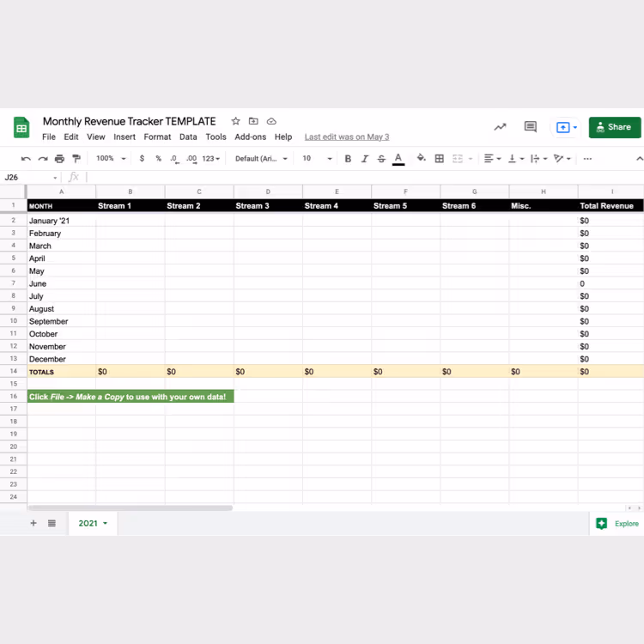Toggle italic formatting
Viewport: 644px width, 644px height.
click(x=365, y=159)
